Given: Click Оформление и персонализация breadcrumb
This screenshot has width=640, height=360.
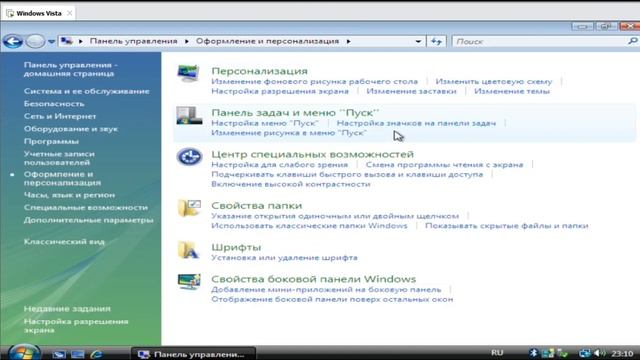Looking at the screenshot, I should pos(267,41).
